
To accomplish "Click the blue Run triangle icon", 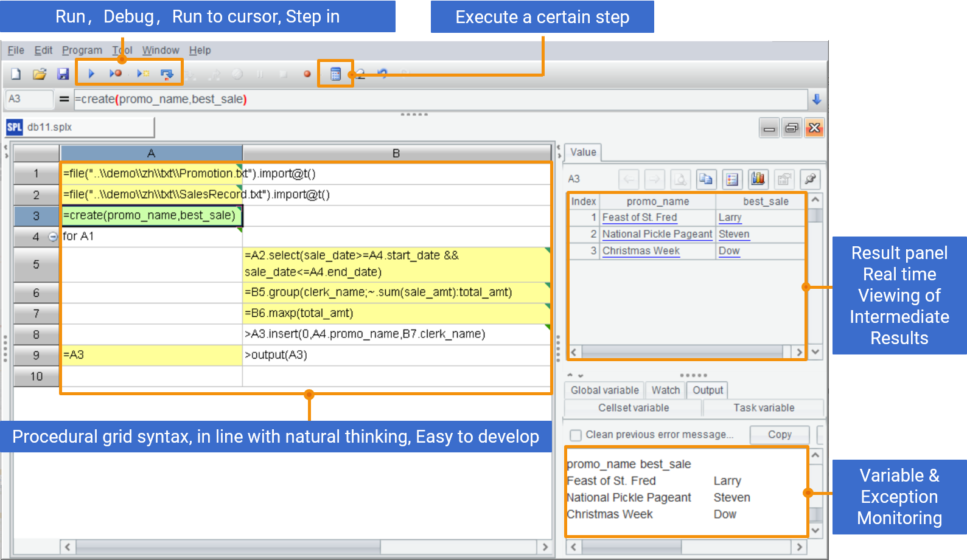I will point(91,74).
